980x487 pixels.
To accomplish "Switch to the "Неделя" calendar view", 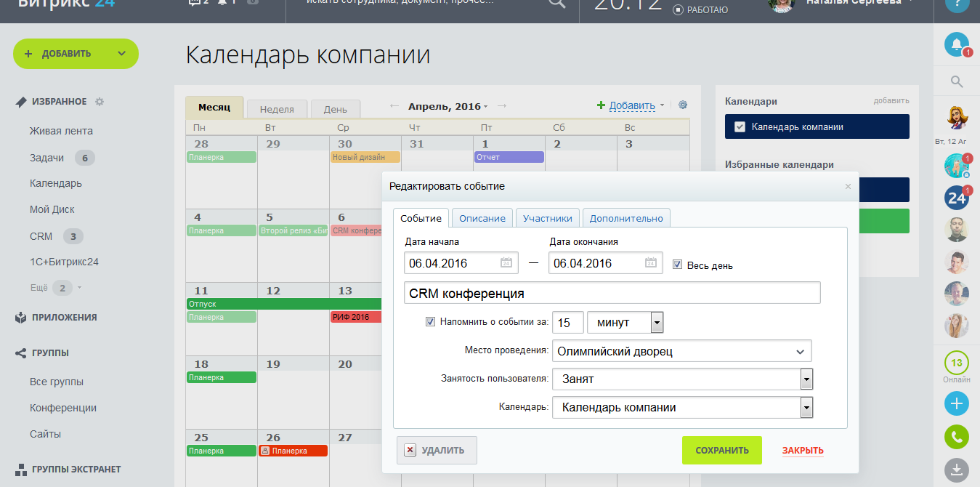I will [277, 109].
